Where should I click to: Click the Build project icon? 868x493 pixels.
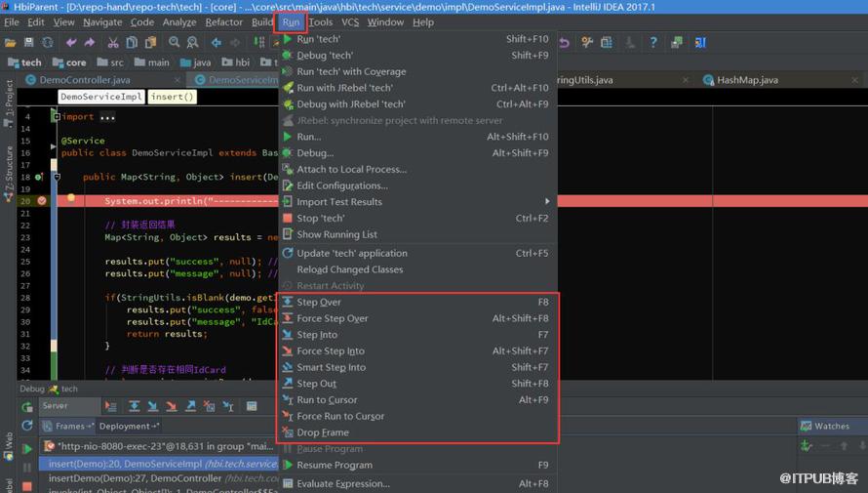259,43
